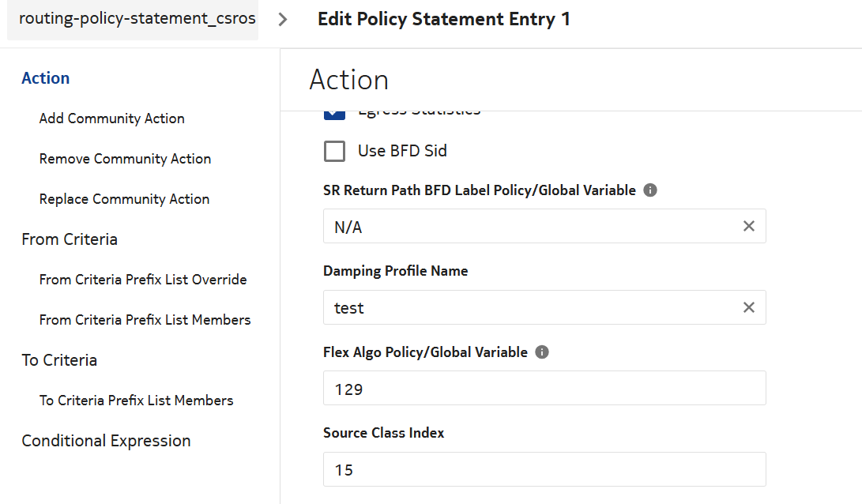862x504 pixels.
Task: Select Replace Community Action in sidebar
Action: pos(124,199)
